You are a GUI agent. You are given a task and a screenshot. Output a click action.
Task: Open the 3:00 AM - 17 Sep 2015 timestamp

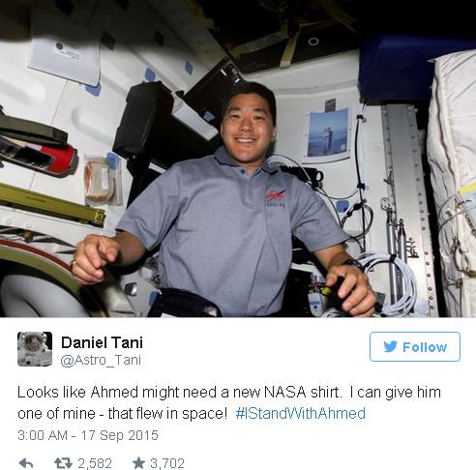tap(88, 435)
